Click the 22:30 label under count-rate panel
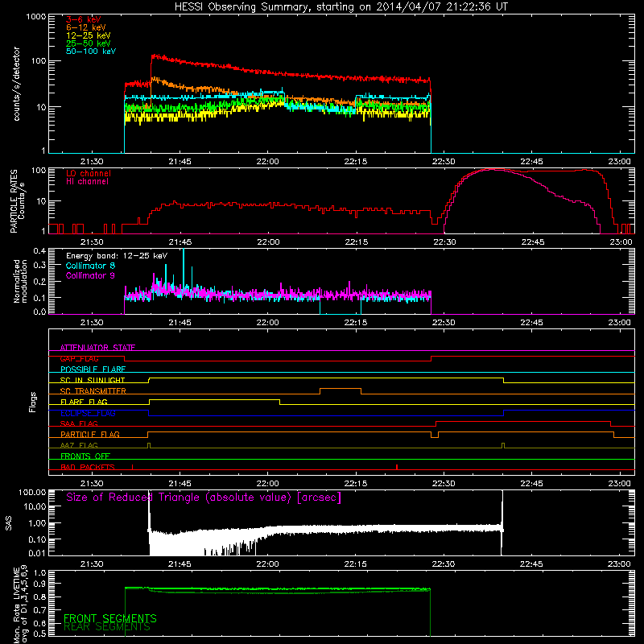The height and width of the screenshot is (644, 644). coord(444,162)
